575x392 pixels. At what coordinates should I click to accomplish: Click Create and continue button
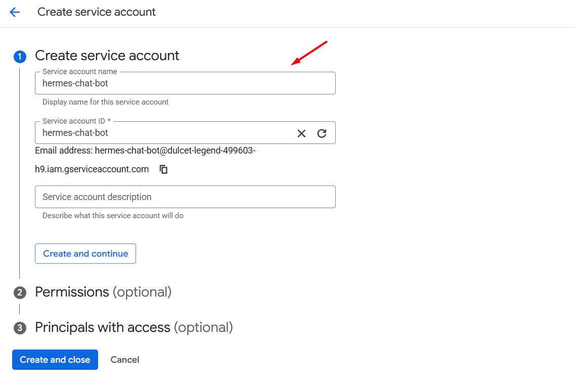tap(85, 254)
